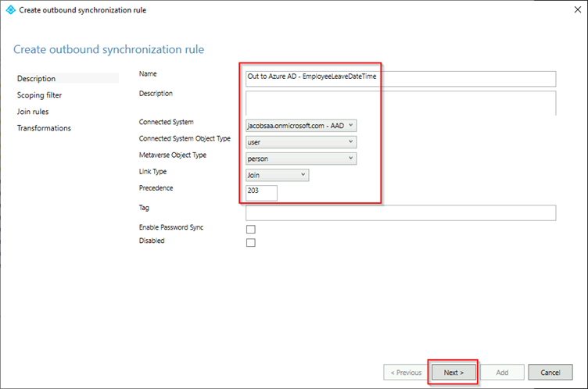
Task: Click the app icon in title bar
Action: [x=9, y=9]
